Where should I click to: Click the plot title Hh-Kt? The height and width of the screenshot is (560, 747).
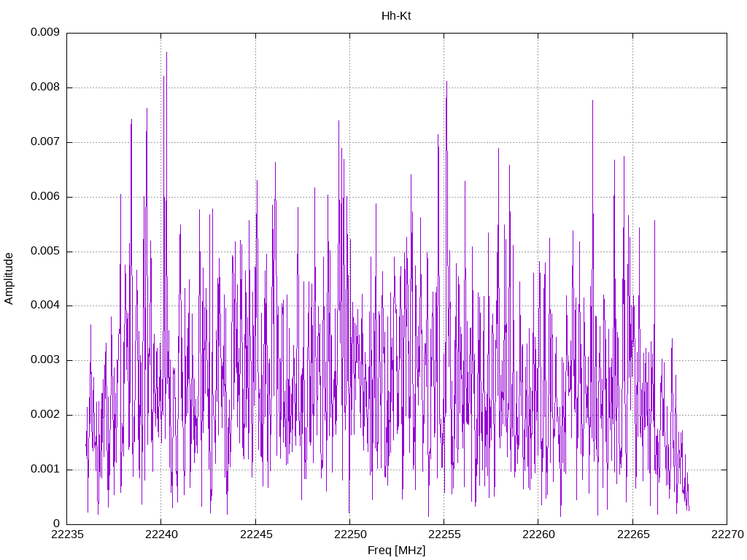[x=396, y=16]
